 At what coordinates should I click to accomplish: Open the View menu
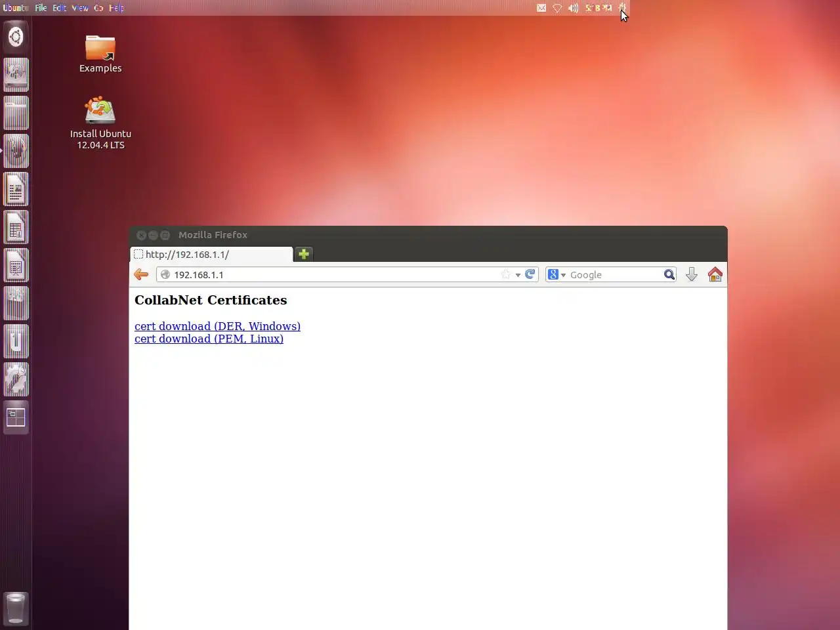(80, 8)
